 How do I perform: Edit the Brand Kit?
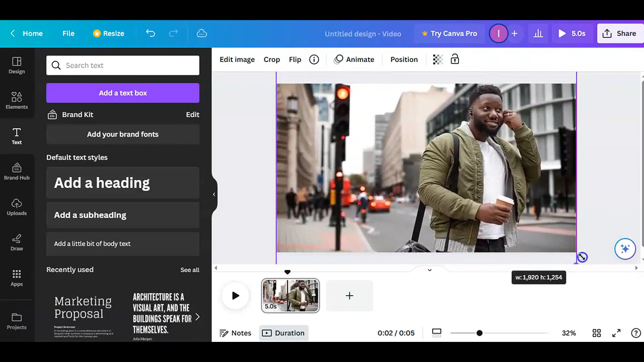click(x=193, y=115)
